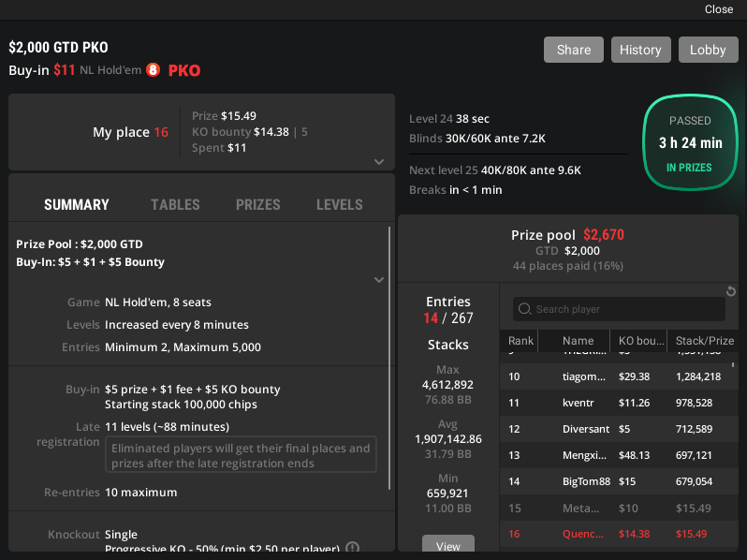The width and height of the screenshot is (747, 560).
Task: Open tournament History
Action: tap(641, 50)
